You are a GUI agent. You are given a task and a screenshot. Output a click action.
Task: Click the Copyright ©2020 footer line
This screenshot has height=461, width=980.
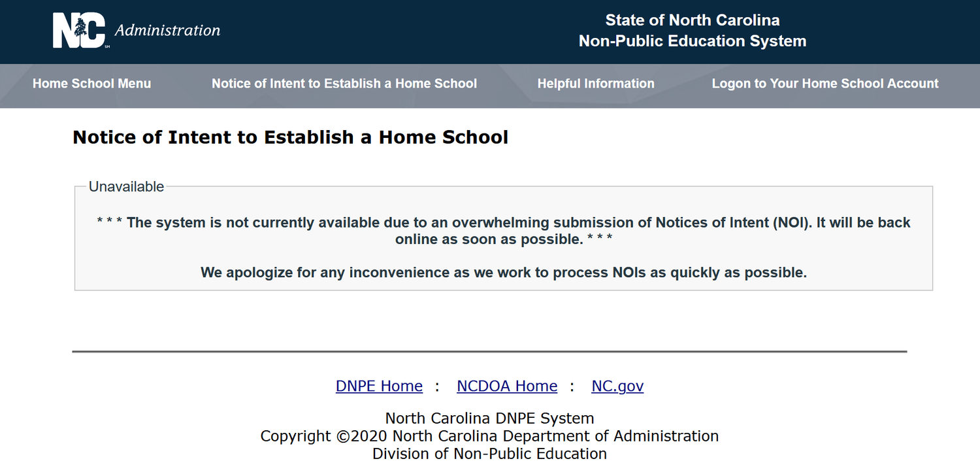tap(489, 436)
